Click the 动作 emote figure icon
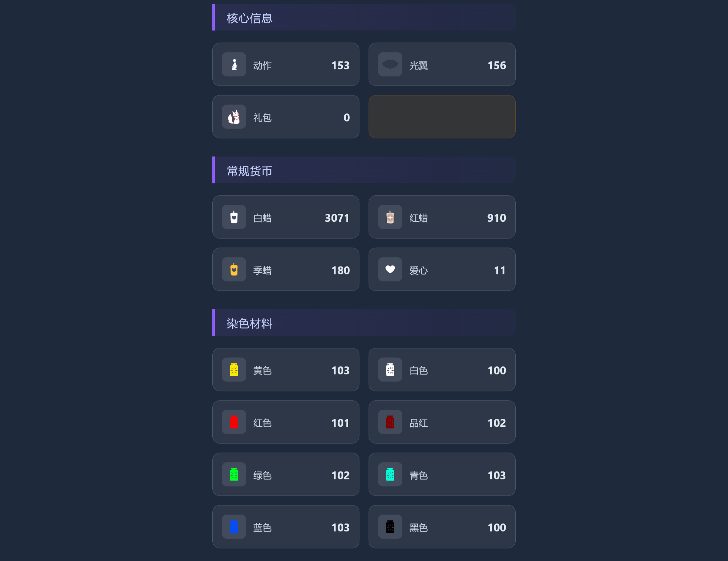The image size is (728, 561). (x=234, y=64)
